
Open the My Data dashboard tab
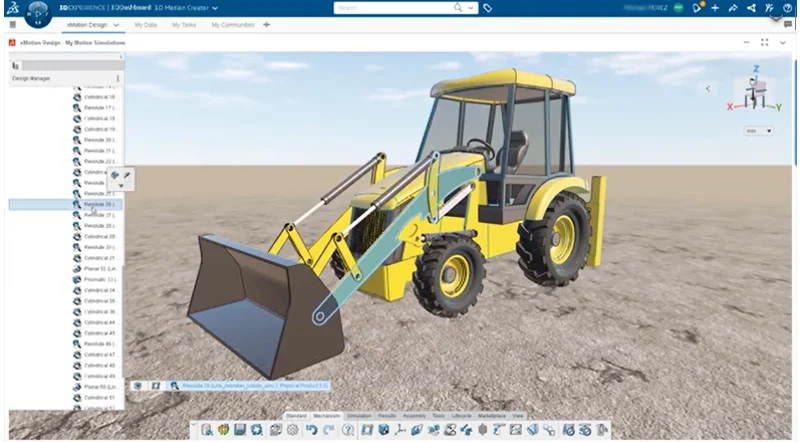point(146,25)
